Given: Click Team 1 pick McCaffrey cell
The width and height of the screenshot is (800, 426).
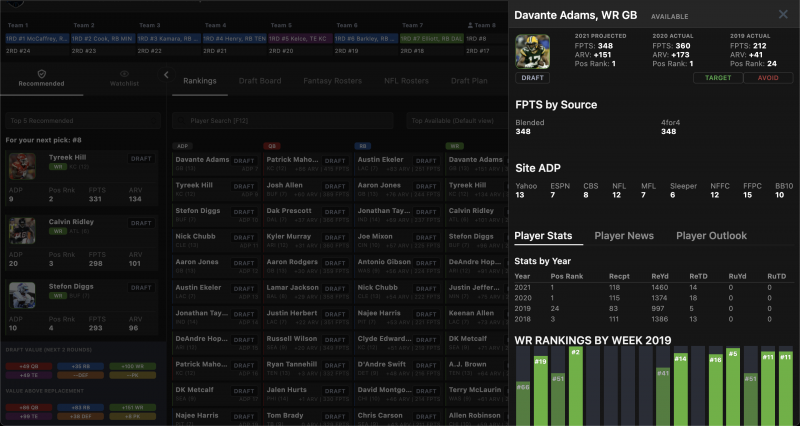Looking at the screenshot, I should (x=37, y=38).
